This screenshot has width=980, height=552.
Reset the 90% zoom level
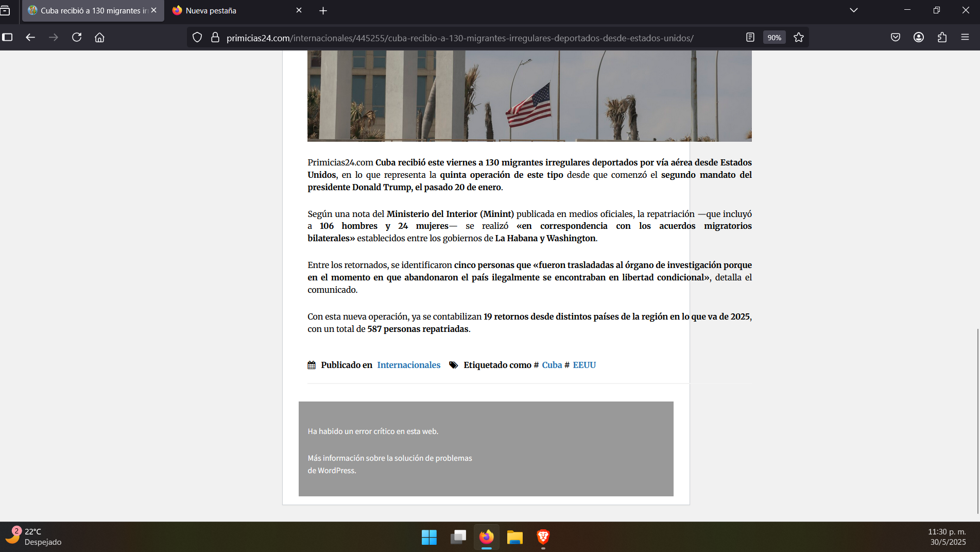tap(774, 38)
